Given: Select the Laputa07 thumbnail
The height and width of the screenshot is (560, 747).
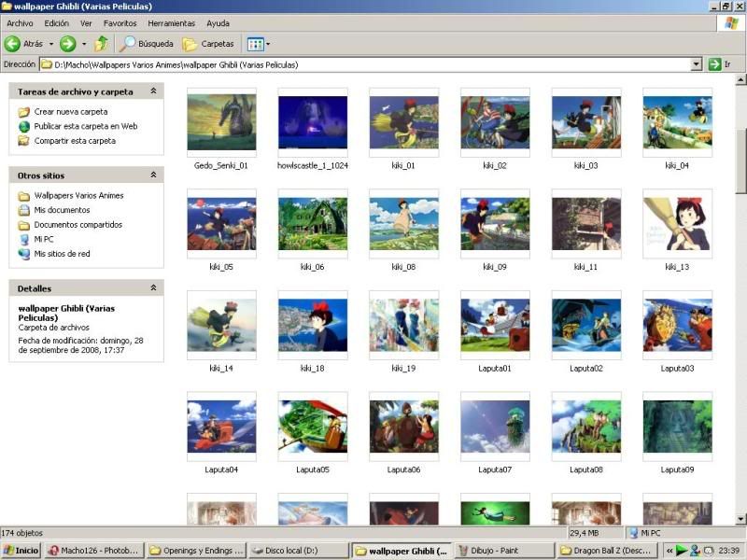Looking at the screenshot, I should click(495, 427).
